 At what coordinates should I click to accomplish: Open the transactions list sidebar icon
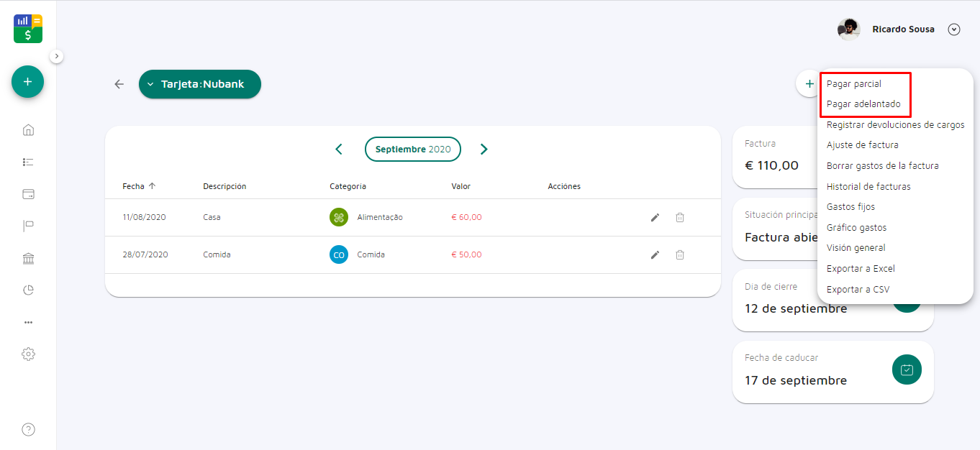pos(28,162)
